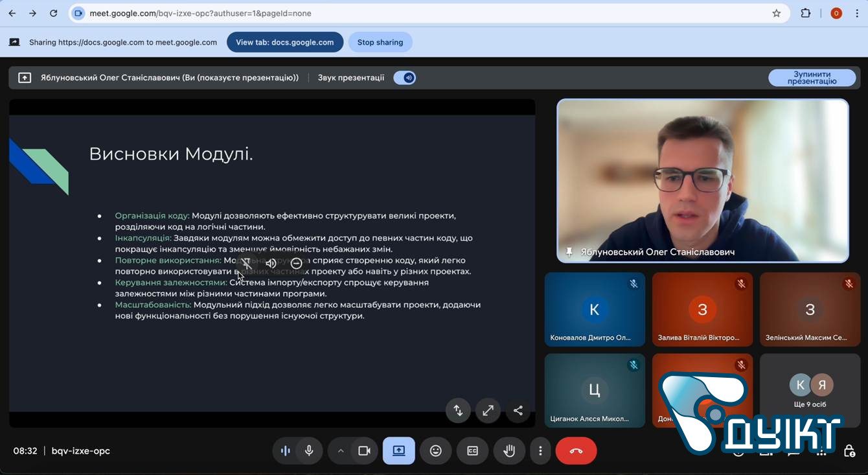Raise hand in the meeting
The height and width of the screenshot is (475, 868).
pos(510,451)
